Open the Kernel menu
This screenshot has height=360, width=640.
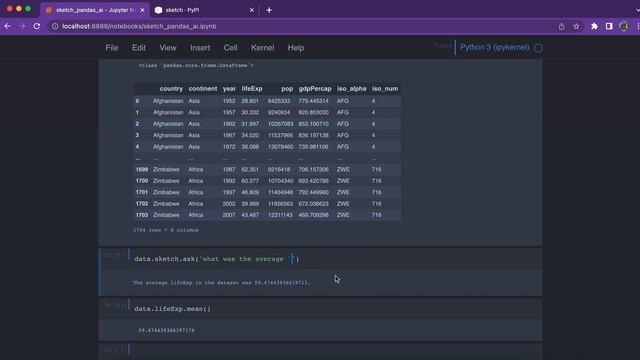(262, 48)
